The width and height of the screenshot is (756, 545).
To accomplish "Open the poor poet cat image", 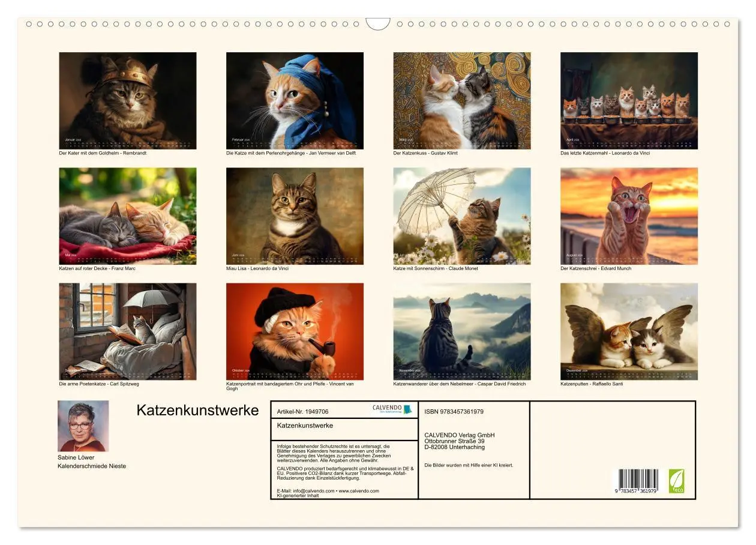I will (x=128, y=331).
